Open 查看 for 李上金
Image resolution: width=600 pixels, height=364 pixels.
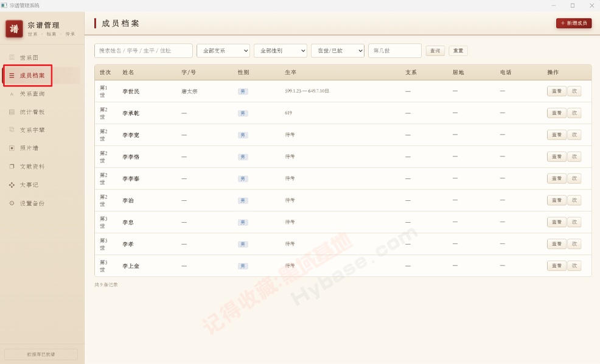tap(556, 265)
